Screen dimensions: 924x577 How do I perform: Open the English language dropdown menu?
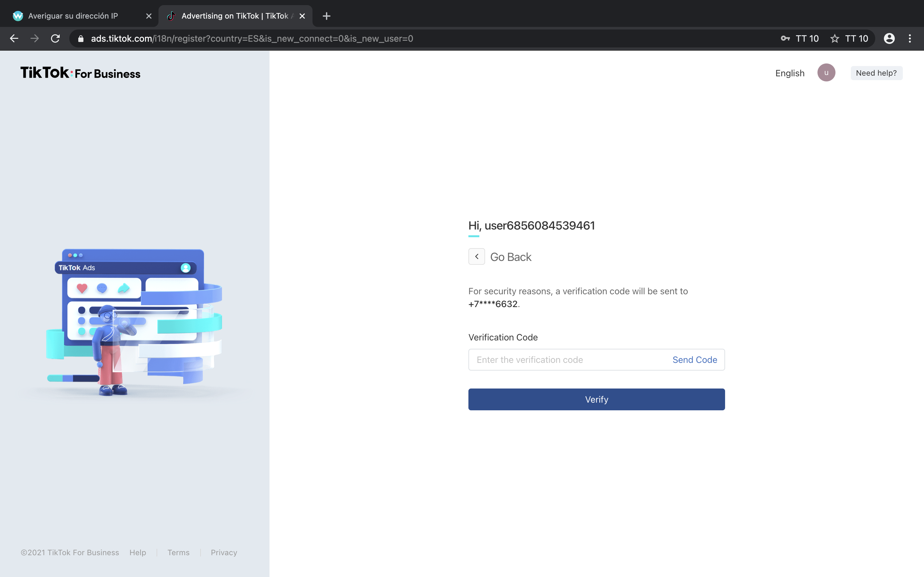point(790,72)
